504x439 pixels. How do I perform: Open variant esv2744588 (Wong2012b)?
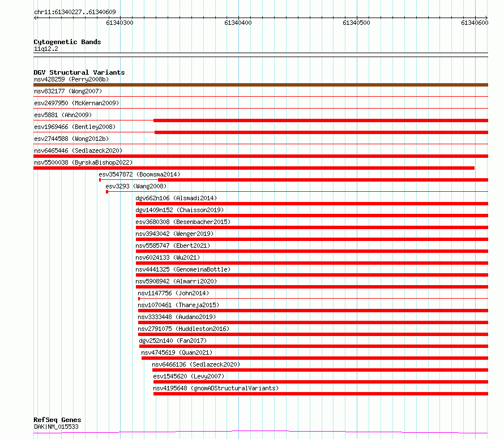tap(71, 139)
